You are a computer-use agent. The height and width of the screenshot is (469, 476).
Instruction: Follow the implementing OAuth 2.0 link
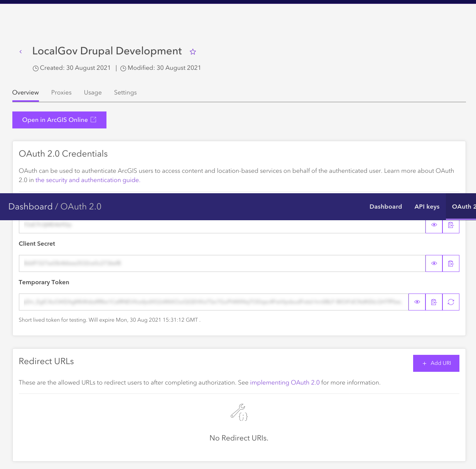pyautogui.click(x=285, y=383)
